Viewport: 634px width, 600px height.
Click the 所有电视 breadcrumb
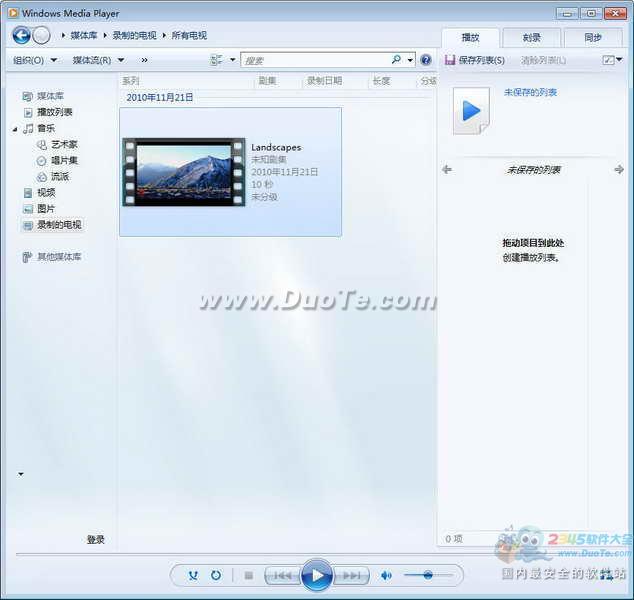pyautogui.click(x=189, y=36)
